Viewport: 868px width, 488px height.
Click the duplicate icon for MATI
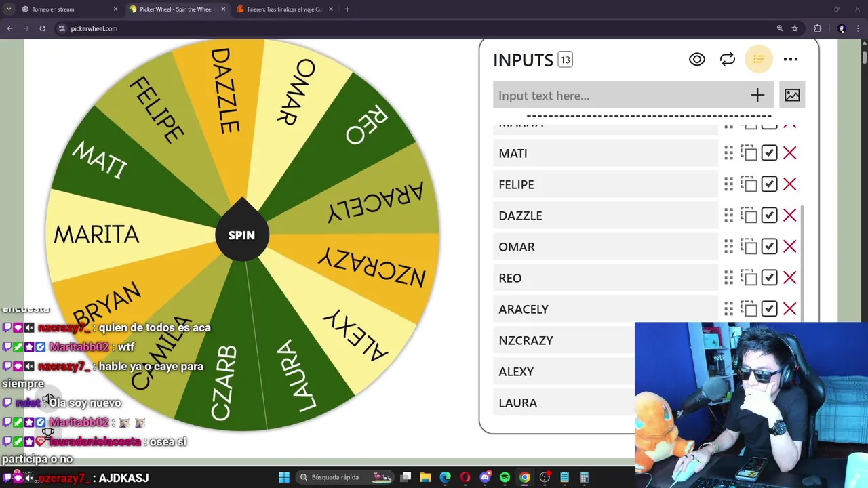(749, 153)
